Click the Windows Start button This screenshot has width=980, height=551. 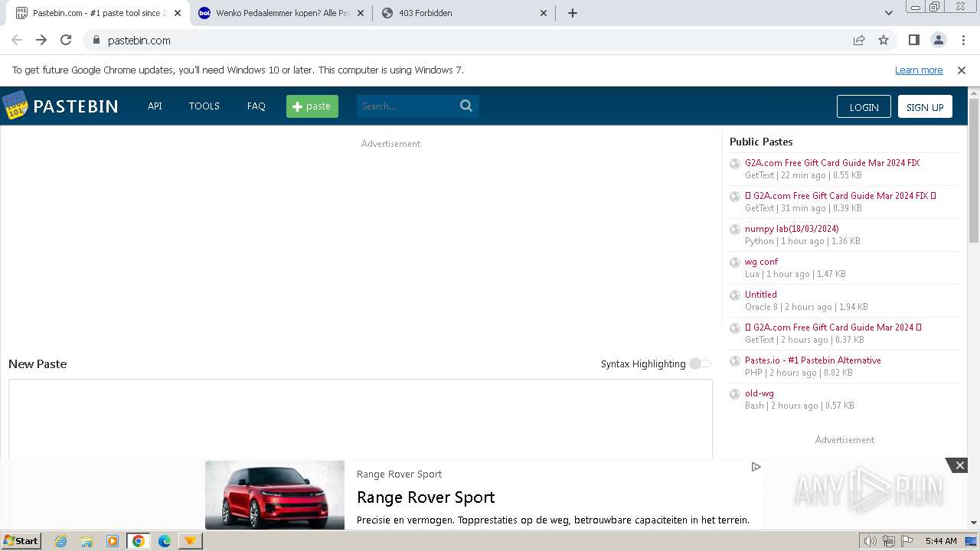[21, 541]
